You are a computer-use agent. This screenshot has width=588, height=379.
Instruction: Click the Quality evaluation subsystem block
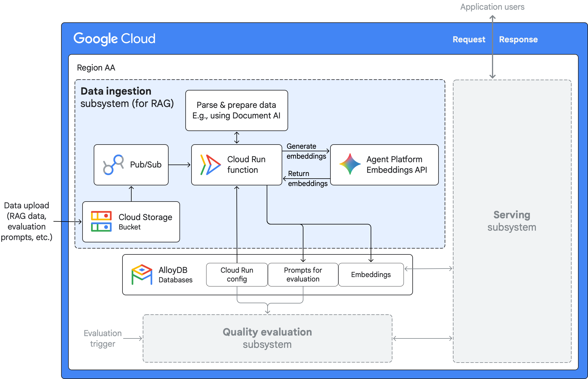[x=267, y=338]
